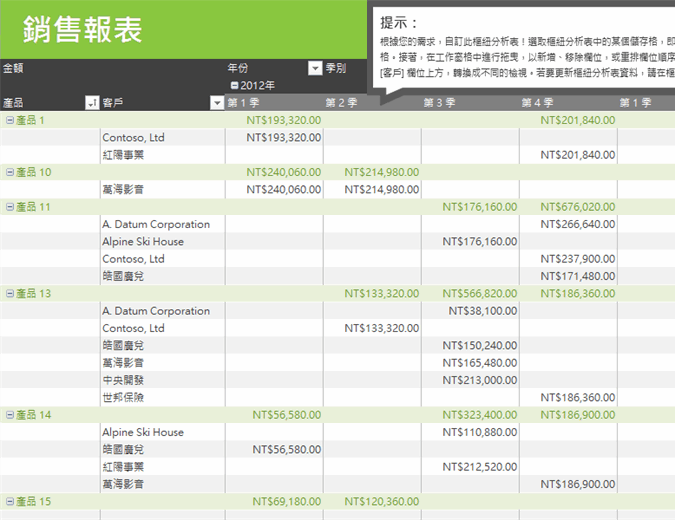The height and width of the screenshot is (520, 675).
Task: Collapse the 2012年 year group
Action: pos(234,86)
